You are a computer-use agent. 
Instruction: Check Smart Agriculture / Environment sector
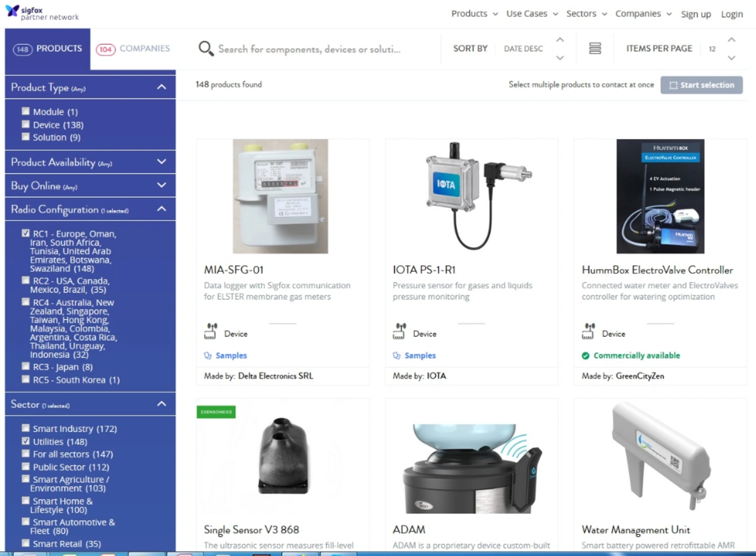(25, 479)
